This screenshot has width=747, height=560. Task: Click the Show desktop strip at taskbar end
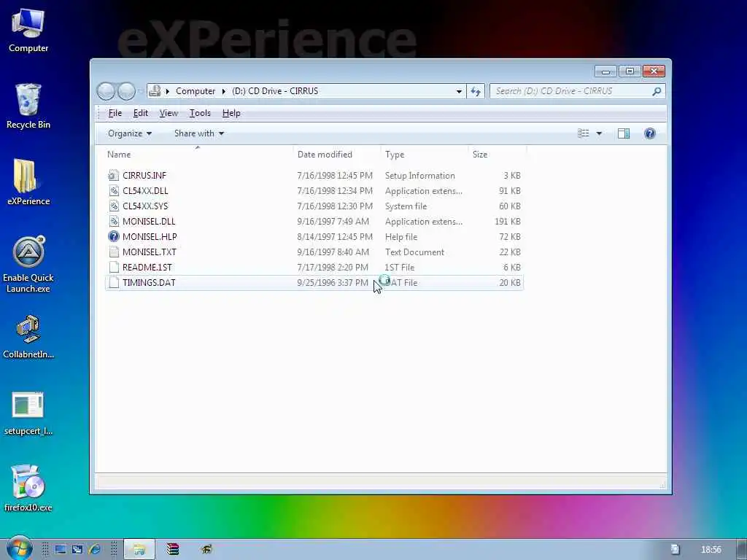(x=742, y=550)
